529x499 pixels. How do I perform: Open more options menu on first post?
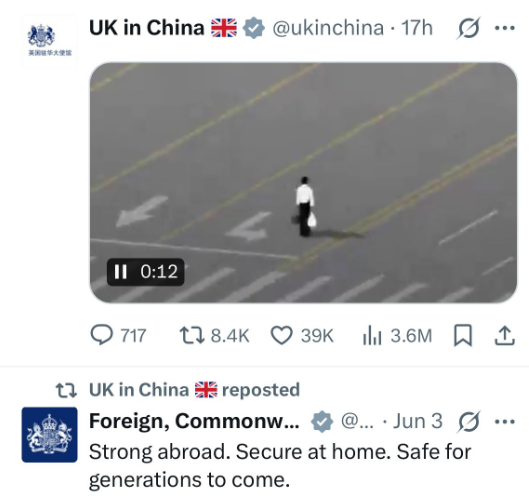coord(505,28)
